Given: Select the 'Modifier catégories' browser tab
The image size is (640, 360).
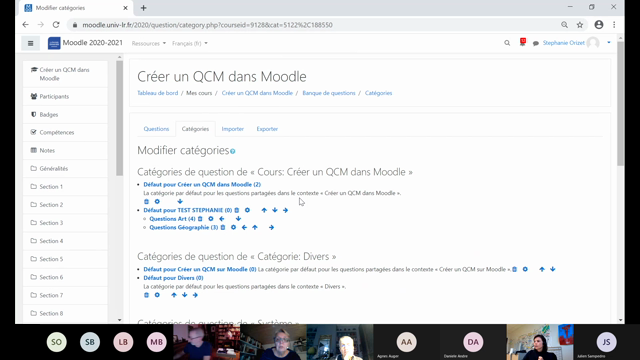Looking at the screenshot, I should pyautogui.click(x=76, y=8).
